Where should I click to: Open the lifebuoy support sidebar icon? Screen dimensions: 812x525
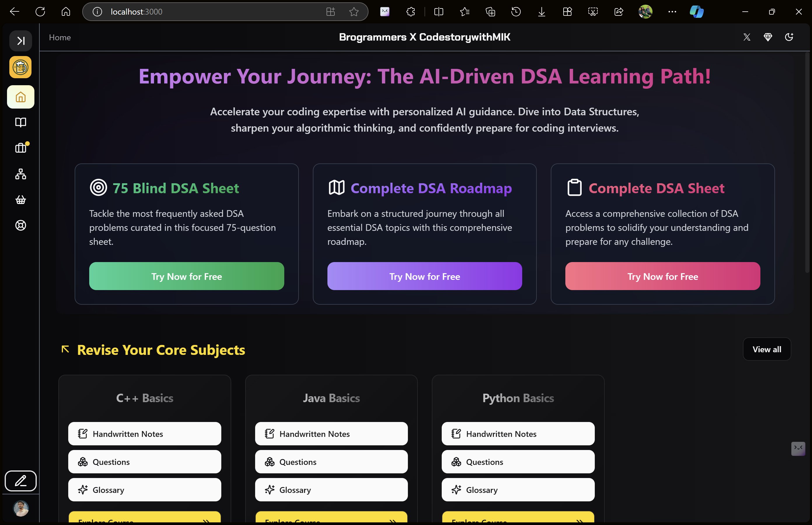pos(20,225)
